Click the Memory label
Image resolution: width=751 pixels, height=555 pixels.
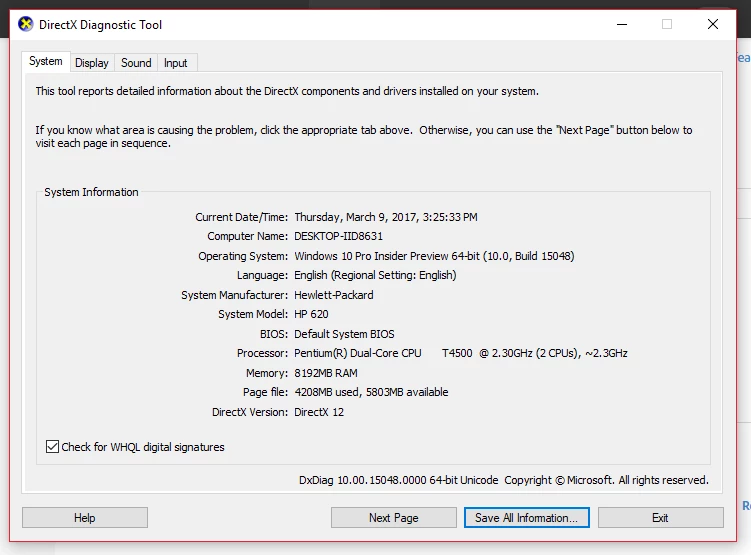click(267, 373)
